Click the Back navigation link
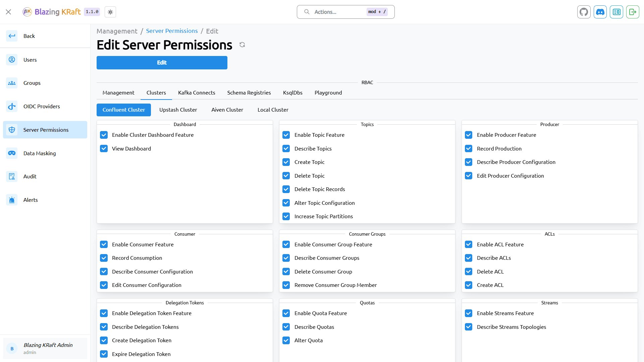This screenshot has height=362, width=644. [30, 36]
